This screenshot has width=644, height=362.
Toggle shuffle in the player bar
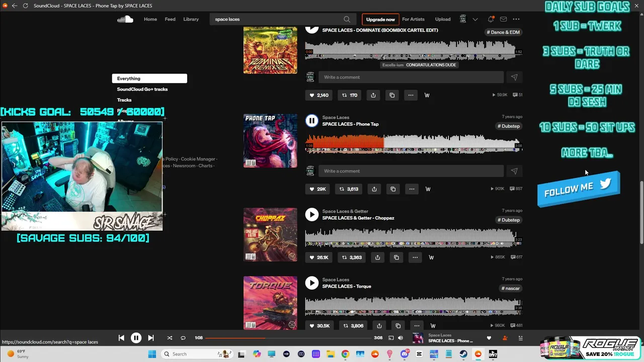pos(170,338)
